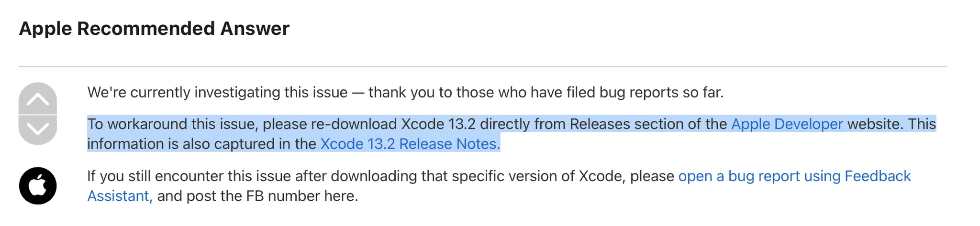This screenshot has width=980, height=226.
Task: Open the Xcode 13.2 Release Notes link
Action: tap(410, 144)
